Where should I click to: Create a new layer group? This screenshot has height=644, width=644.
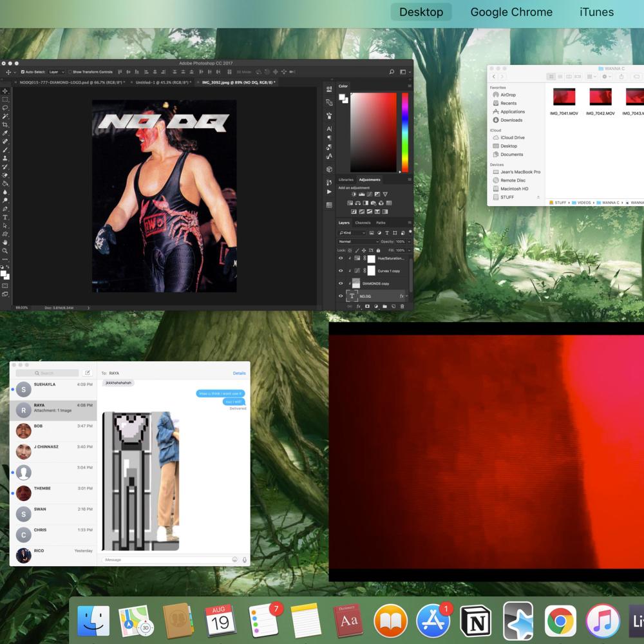(x=384, y=307)
